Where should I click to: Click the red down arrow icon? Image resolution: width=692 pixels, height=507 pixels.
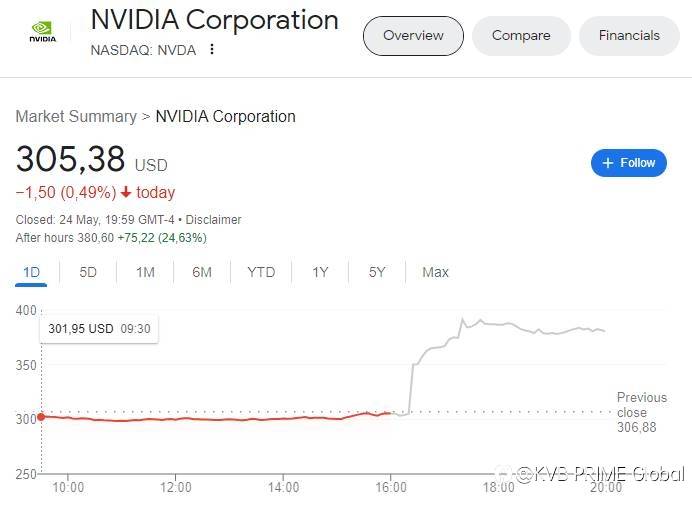coord(126,193)
